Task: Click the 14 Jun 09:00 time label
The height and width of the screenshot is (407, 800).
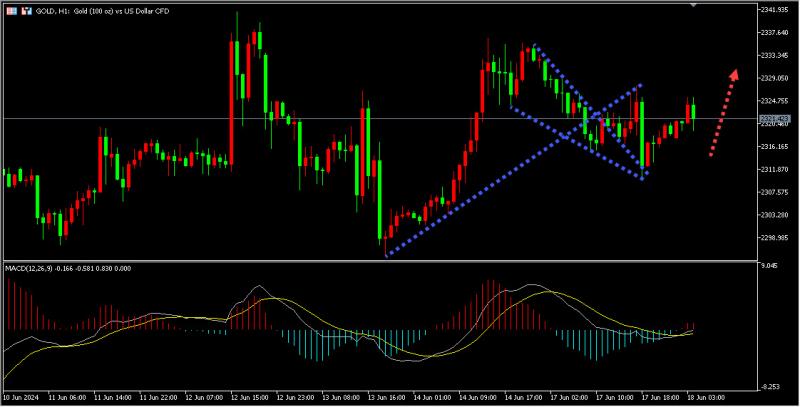Action: [x=477, y=397]
